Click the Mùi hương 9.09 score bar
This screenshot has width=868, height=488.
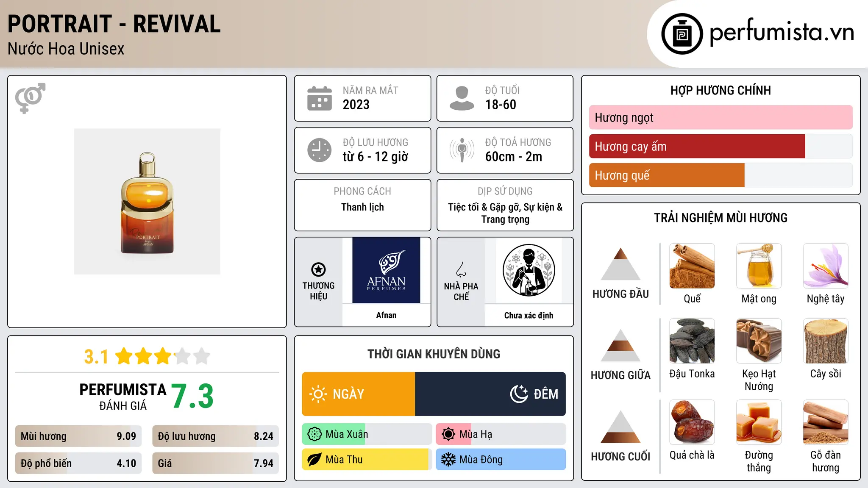click(78, 436)
